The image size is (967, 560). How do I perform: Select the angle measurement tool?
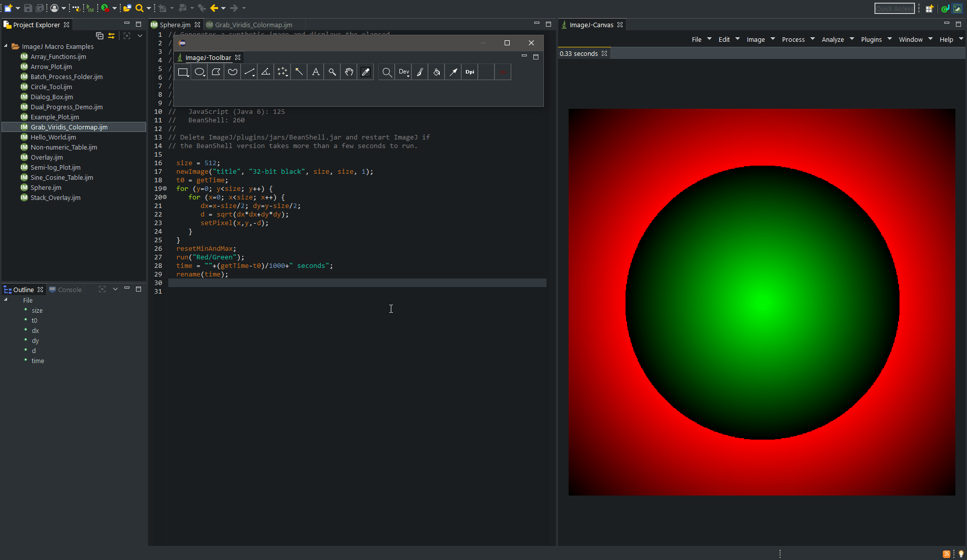[265, 72]
